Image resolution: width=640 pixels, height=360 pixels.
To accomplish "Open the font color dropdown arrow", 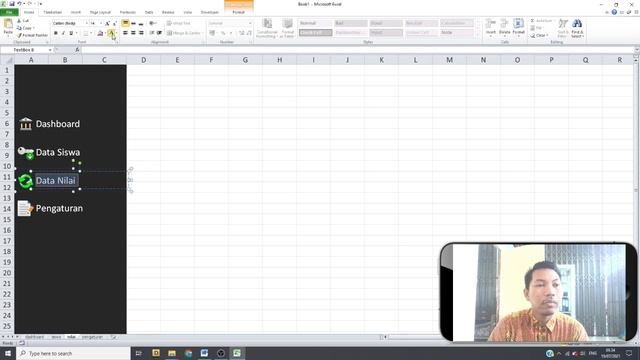I will coord(117,33).
